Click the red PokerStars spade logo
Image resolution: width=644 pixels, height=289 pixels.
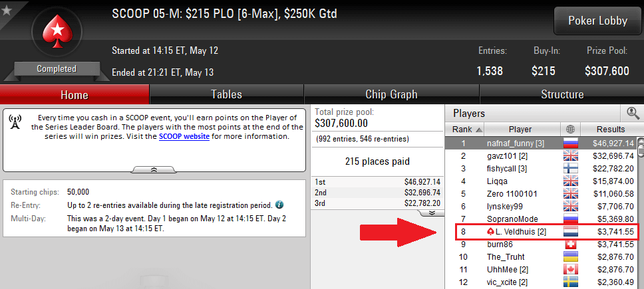(x=57, y=31)
